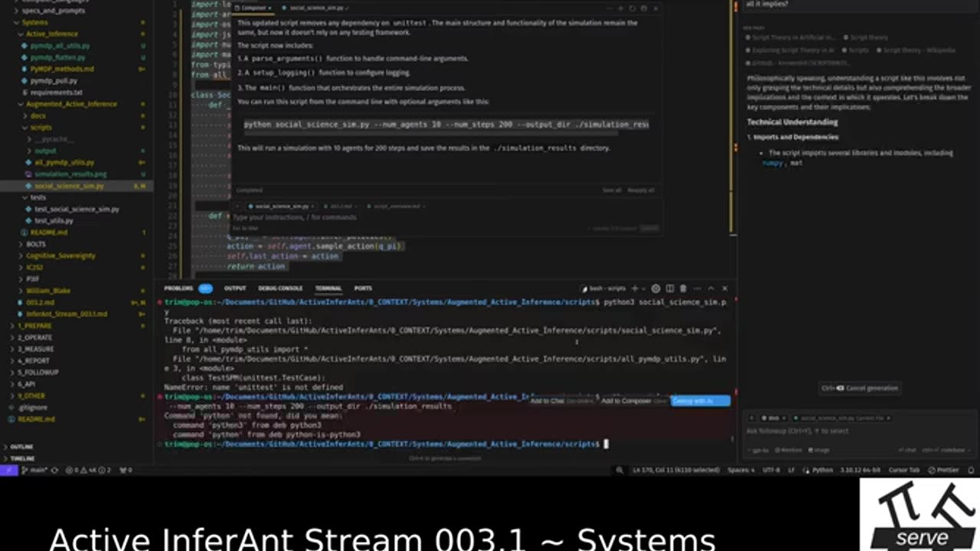Click the Composer instructions input field
Viewport: 980px width, 551px height.
[x=446, y=217]
